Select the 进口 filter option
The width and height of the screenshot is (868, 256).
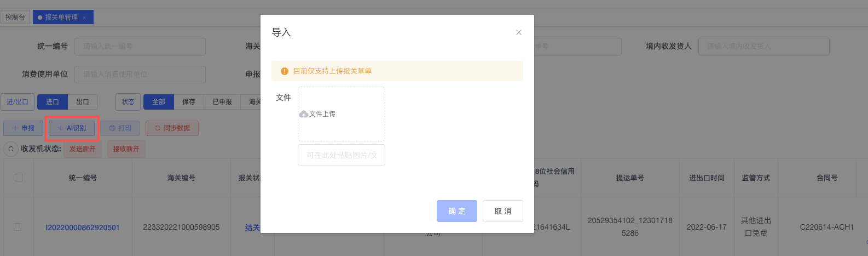coord(53,102)
